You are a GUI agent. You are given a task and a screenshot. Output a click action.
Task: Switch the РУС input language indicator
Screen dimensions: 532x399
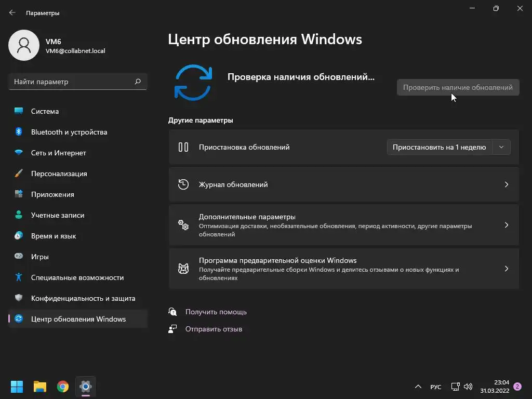click(x=436, y=387)
